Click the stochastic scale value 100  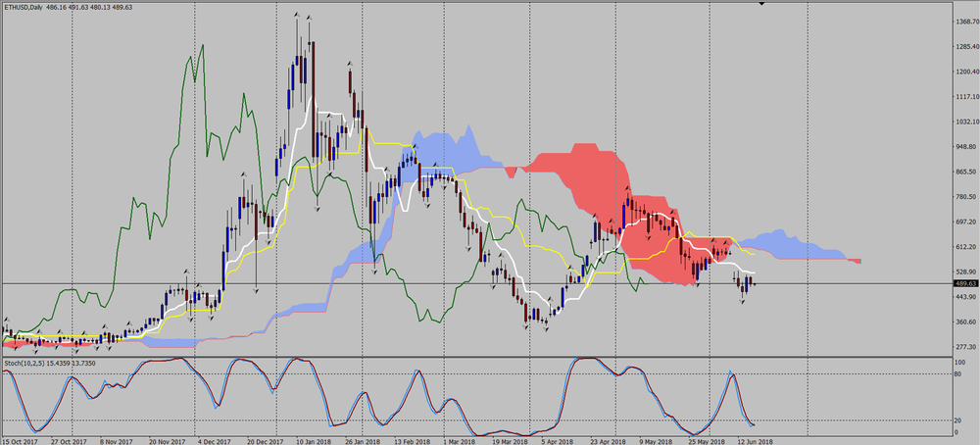(x=960, y=363)
